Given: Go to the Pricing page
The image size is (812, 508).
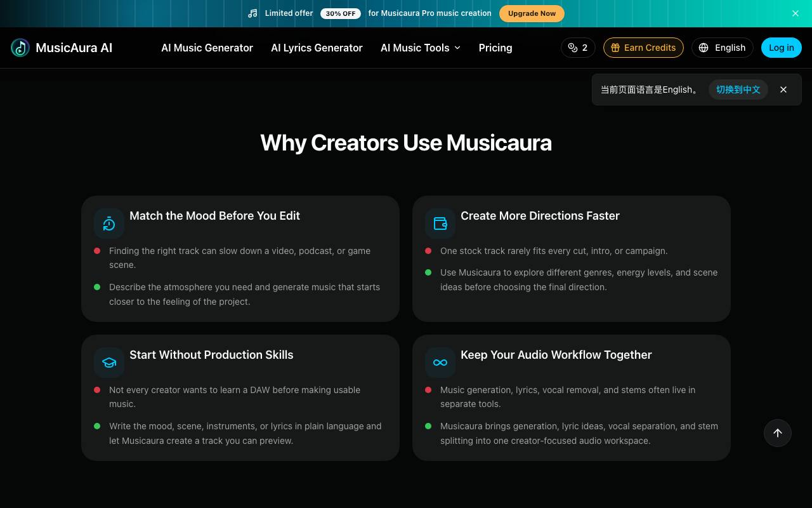Looking at the screenshot, I should pyautogui.click(x=495, y=48).
